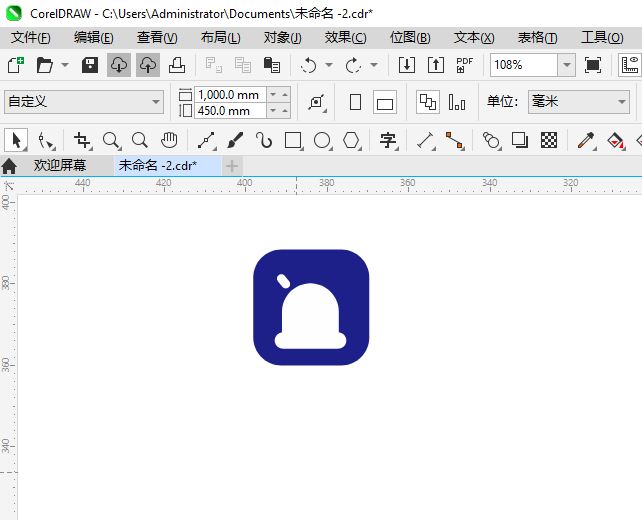Switch to the 欢迎屏幕 tab
Image resolution: width=642 pixels, height=520 pixels.
point(60,165)
